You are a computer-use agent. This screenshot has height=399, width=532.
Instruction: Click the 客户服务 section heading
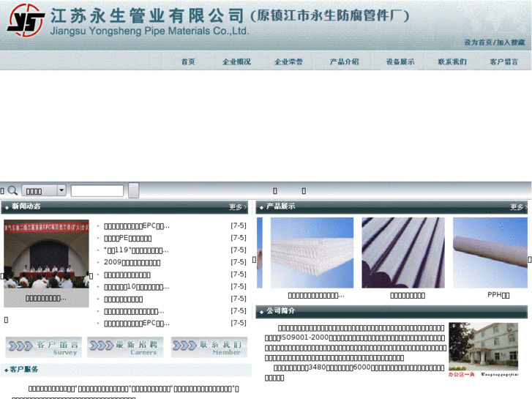[23, 370]
